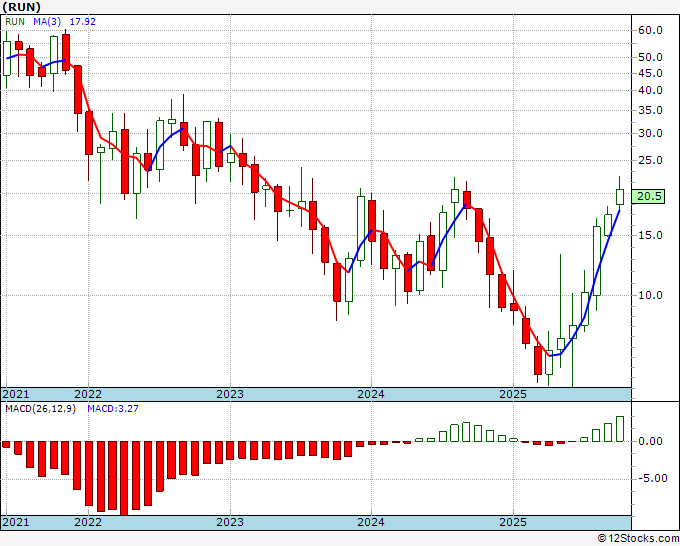Click 2022 on the MACD timeline
This screenshot has height=546, width=680.
coord(88,522)
